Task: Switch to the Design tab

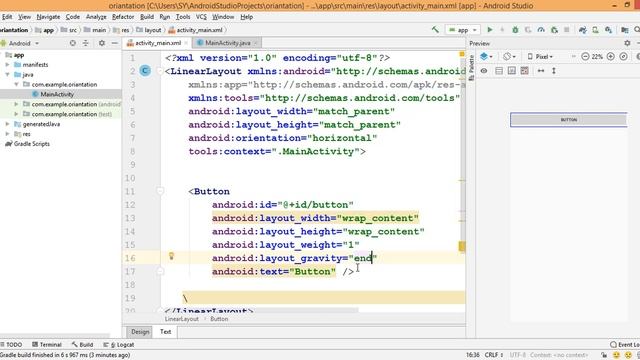Action: coord(140,331)
